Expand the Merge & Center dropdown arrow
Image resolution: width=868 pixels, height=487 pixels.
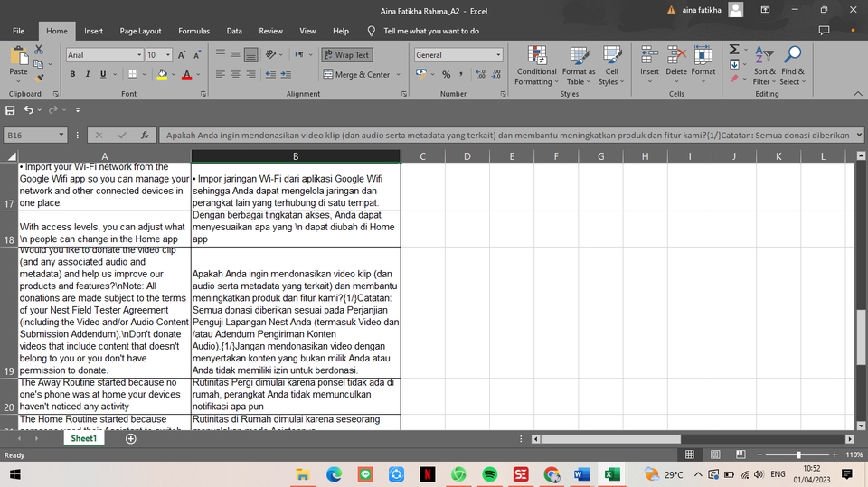point(398,75)
